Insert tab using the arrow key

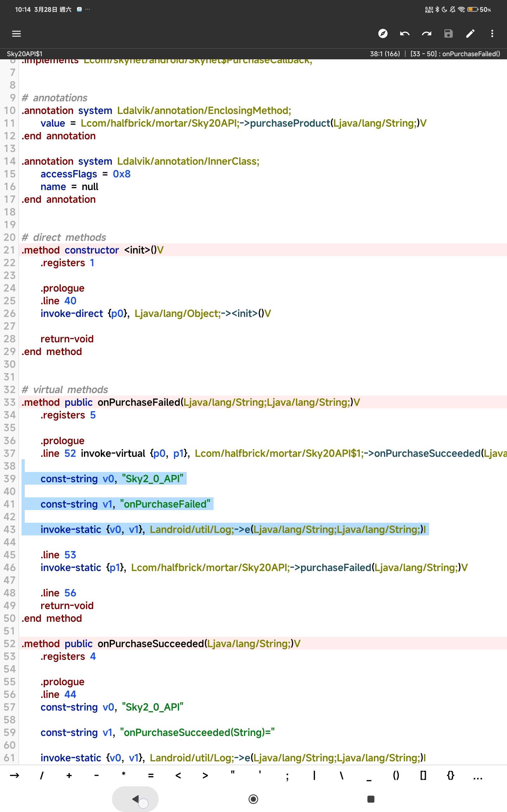(x=15, y=776)
